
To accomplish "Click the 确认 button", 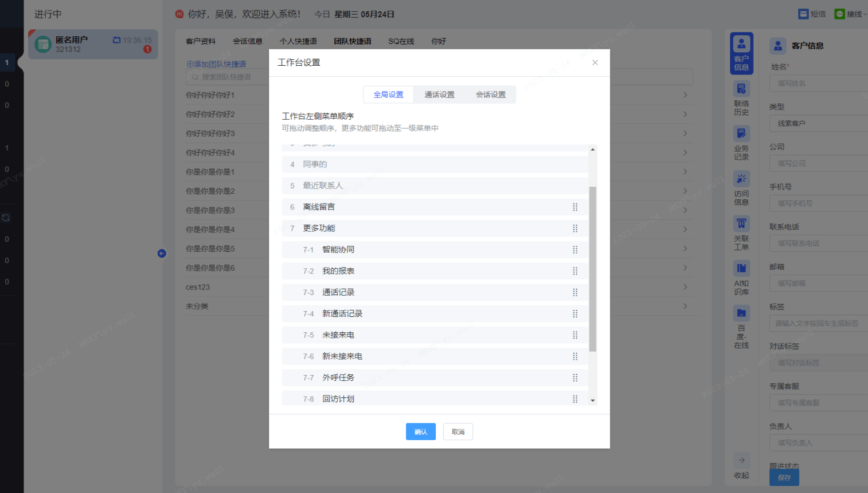I will tap(421, 432).
